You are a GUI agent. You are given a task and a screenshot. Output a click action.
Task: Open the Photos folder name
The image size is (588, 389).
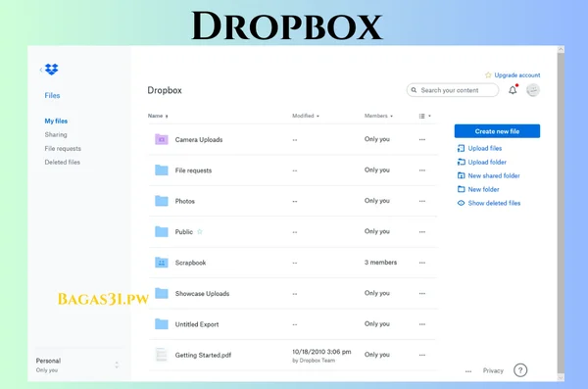(185, 201)
